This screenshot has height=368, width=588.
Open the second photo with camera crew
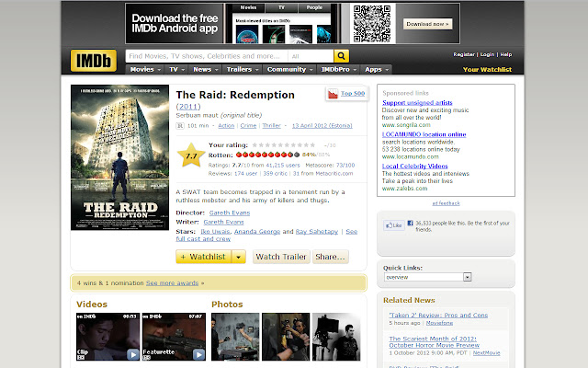286,337
